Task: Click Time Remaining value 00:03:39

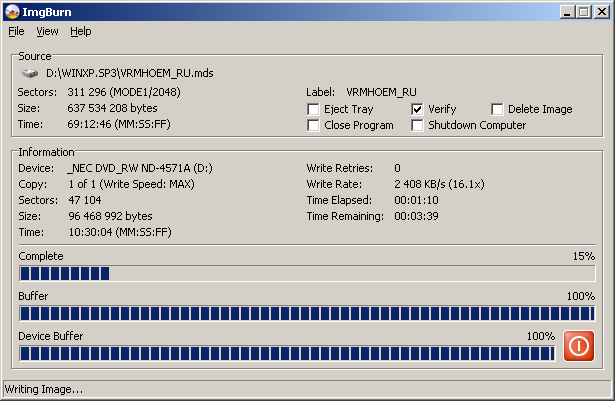Action: pos(416,216)
